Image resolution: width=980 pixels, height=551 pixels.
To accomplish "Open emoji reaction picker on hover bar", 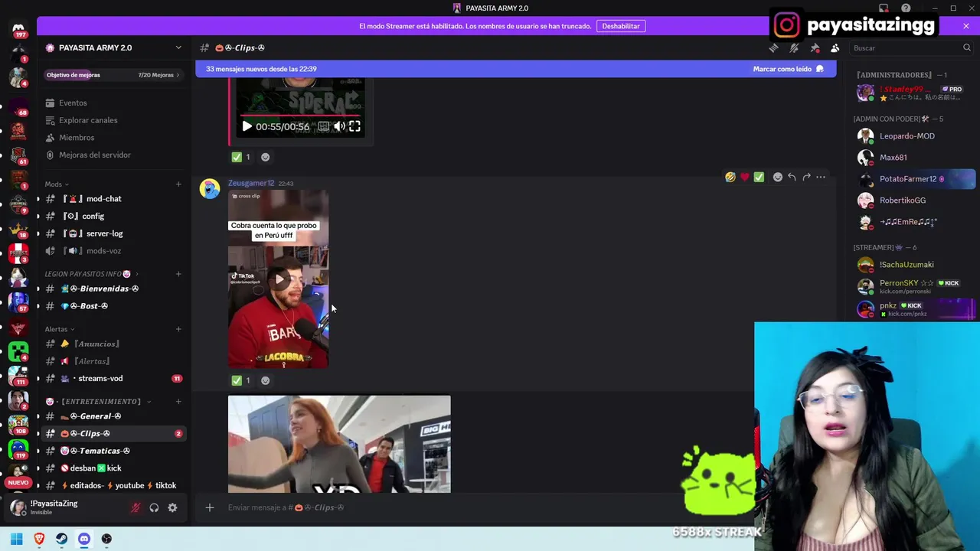I will [777, 177].
